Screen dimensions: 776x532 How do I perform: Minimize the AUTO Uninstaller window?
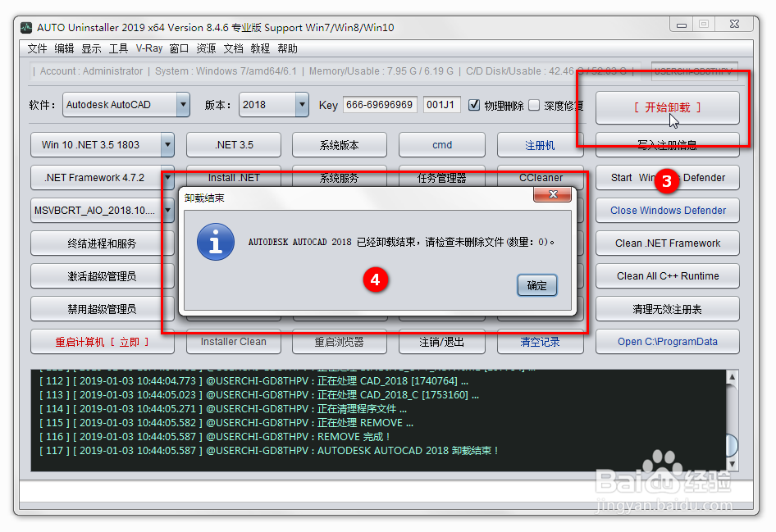point(682,25)
